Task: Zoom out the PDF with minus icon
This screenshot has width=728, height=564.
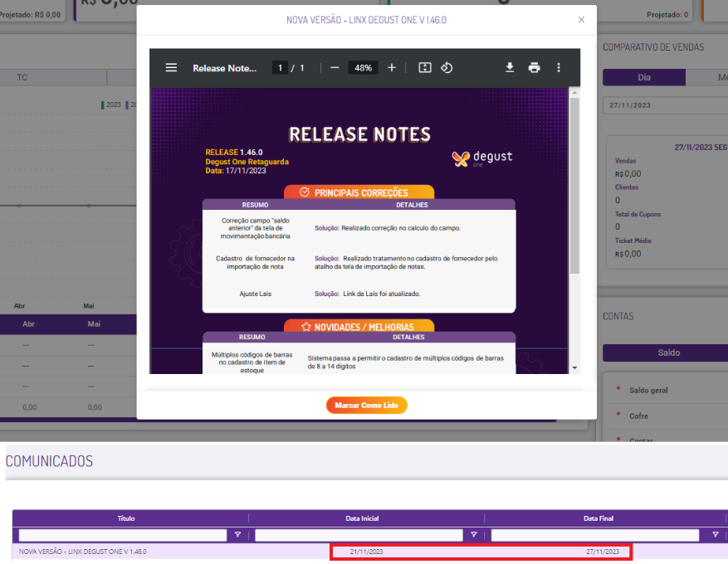Action: [x=335, y=68]
